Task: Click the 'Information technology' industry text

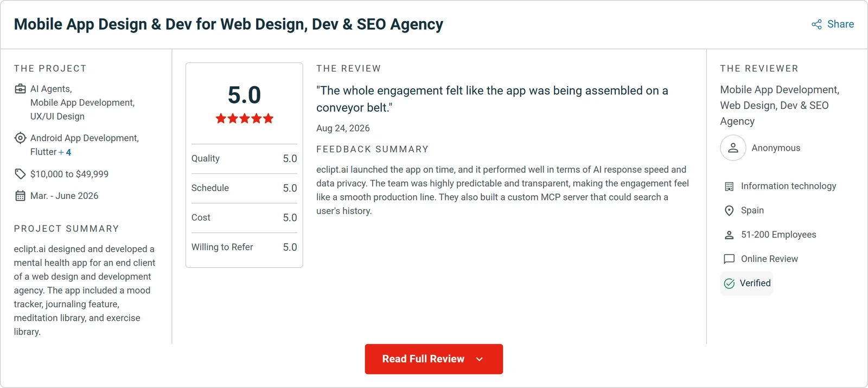Action: (789, 186)
